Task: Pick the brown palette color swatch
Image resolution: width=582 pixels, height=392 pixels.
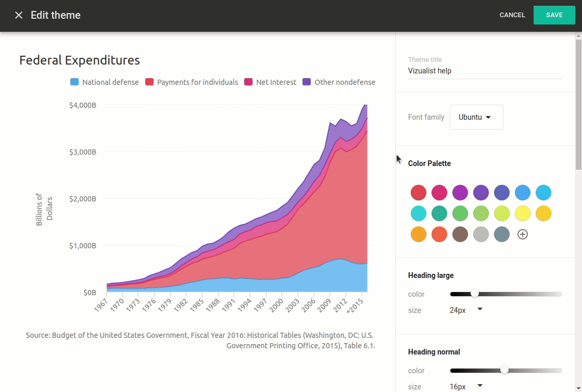Action: click(460, 234)
